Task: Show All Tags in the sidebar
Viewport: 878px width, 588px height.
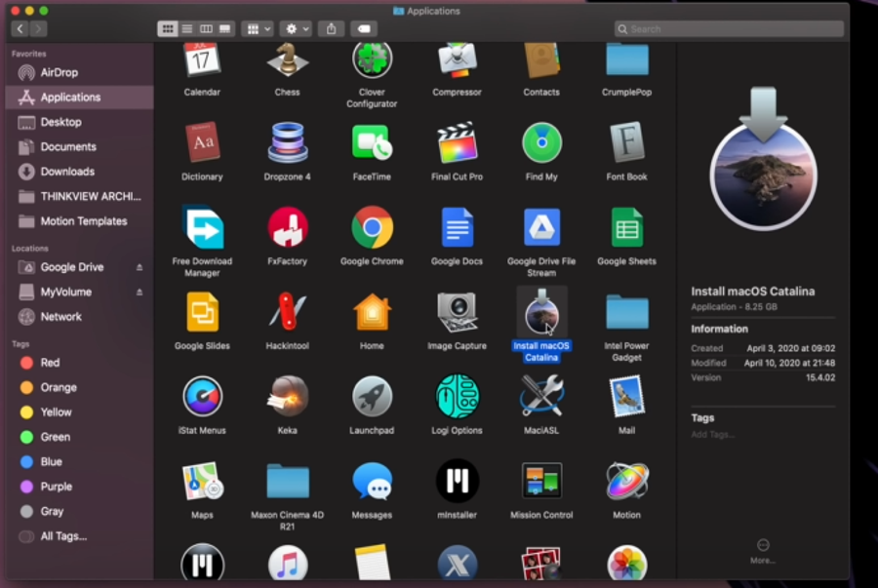Action: click(80, 536)
